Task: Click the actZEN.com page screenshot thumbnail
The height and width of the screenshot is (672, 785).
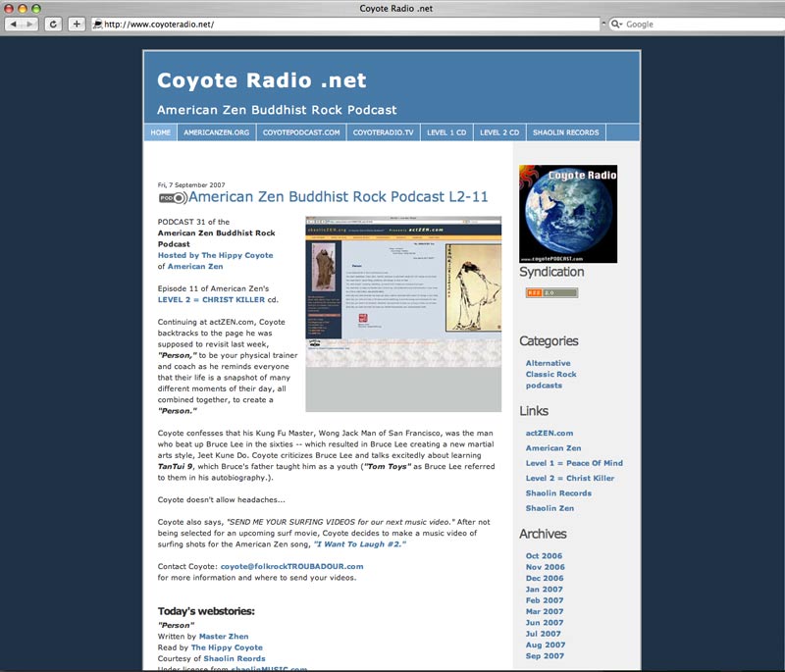Action: pyautogui.click(x=403, y=313)
